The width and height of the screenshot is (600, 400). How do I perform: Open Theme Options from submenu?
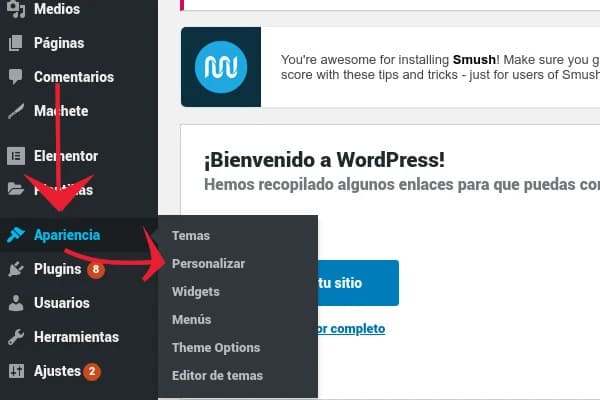tap(216, 347)
